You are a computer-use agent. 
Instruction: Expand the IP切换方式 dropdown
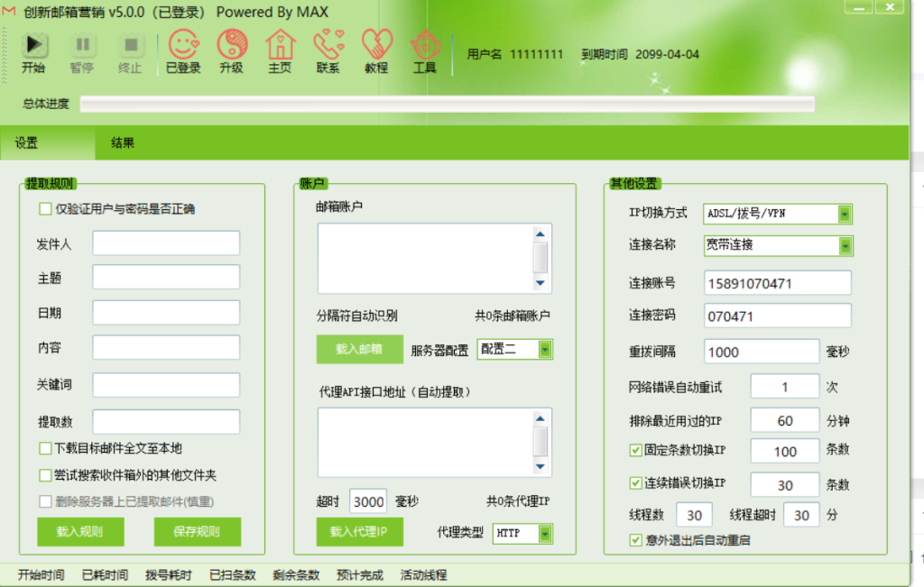[845, 214]
